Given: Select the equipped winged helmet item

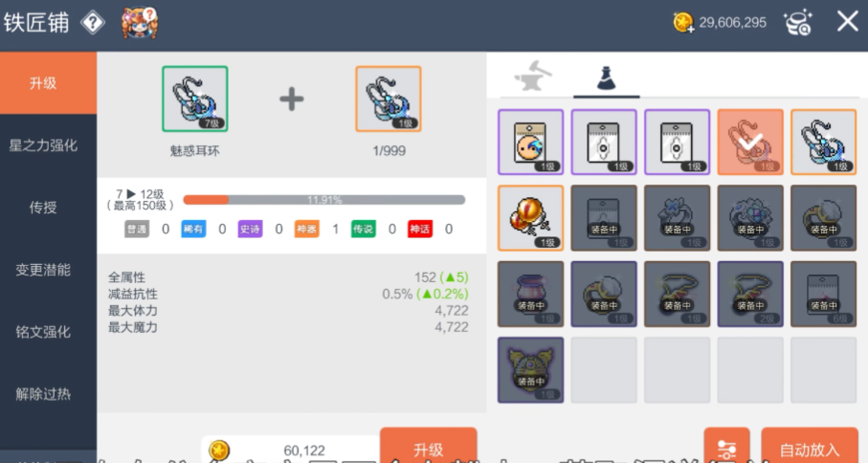Looking at the screenshot, I should (530, 369).
